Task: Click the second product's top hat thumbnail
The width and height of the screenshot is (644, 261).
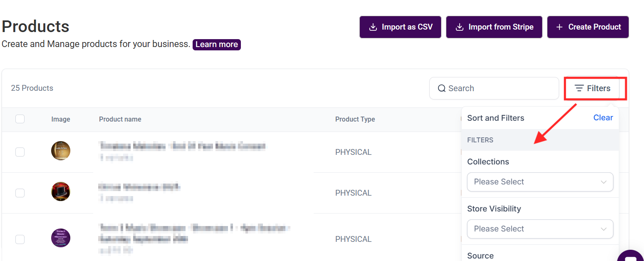Action: pos(61,191)
